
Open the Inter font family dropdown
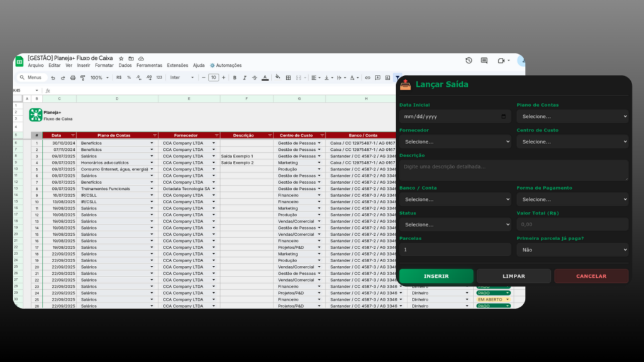coord(182,78)
